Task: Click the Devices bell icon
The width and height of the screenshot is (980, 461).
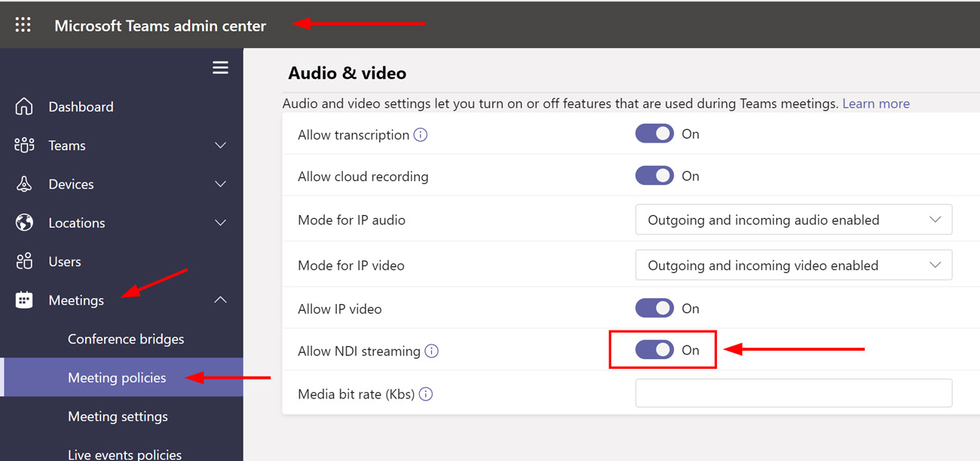Action: coord(24,184)
